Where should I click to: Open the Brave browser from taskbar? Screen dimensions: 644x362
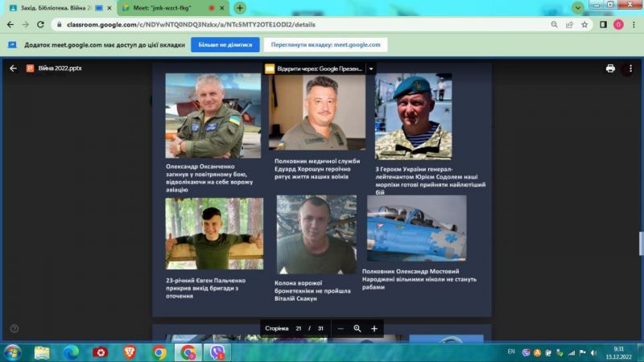point(130,352)
